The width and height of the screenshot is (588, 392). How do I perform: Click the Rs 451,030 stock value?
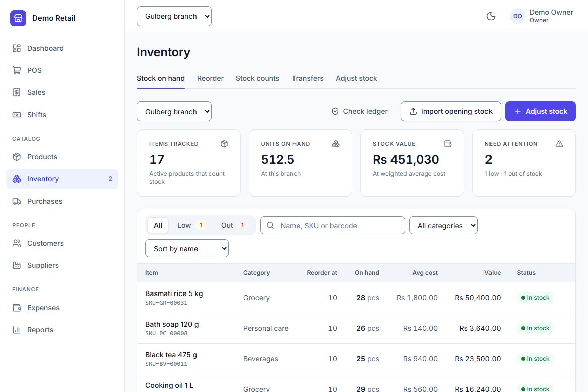(406, 159)
